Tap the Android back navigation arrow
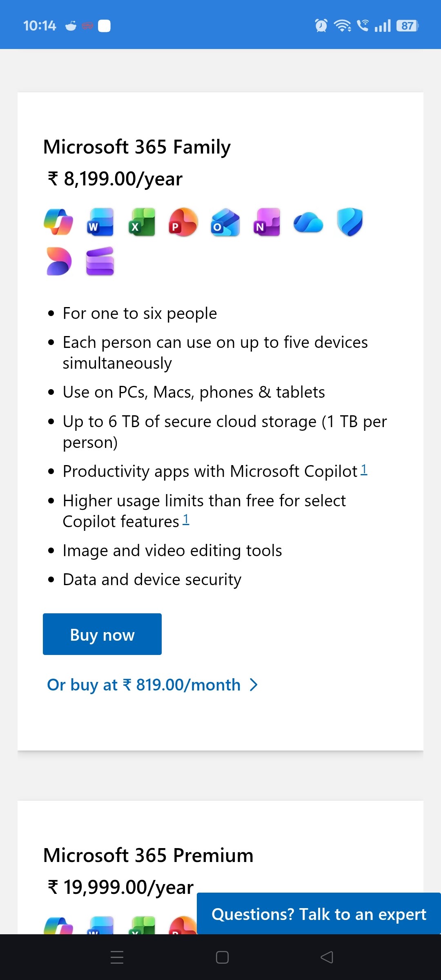The width and height of the screenshot is (441, 980). [x=327, y=957]
